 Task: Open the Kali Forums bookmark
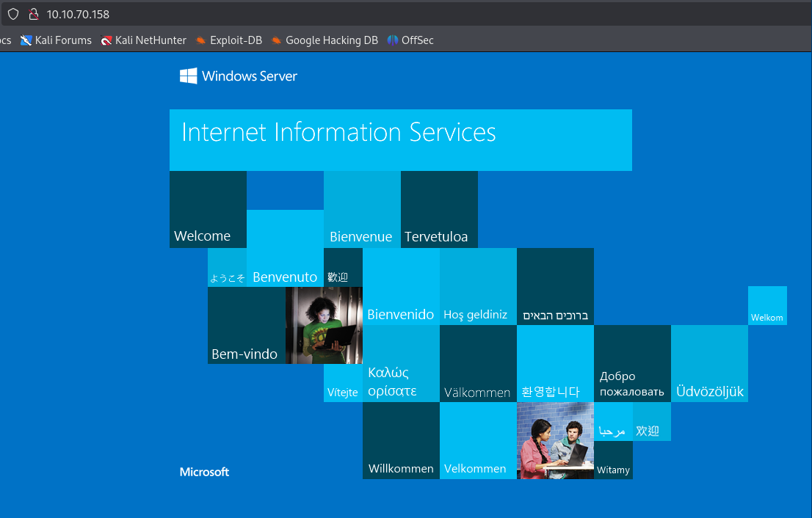tap(57, 40)
